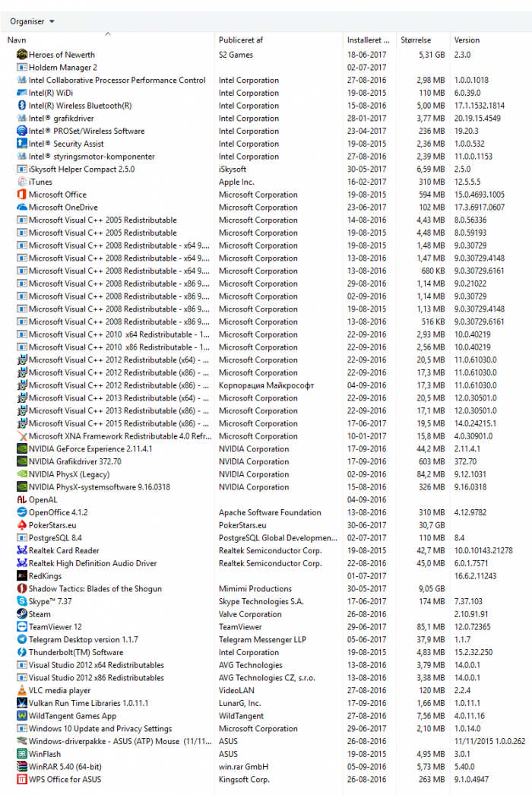Screen dimensions: 532x795
Task: Click the Skype 7.37 icon
Action: pos(22,601)
